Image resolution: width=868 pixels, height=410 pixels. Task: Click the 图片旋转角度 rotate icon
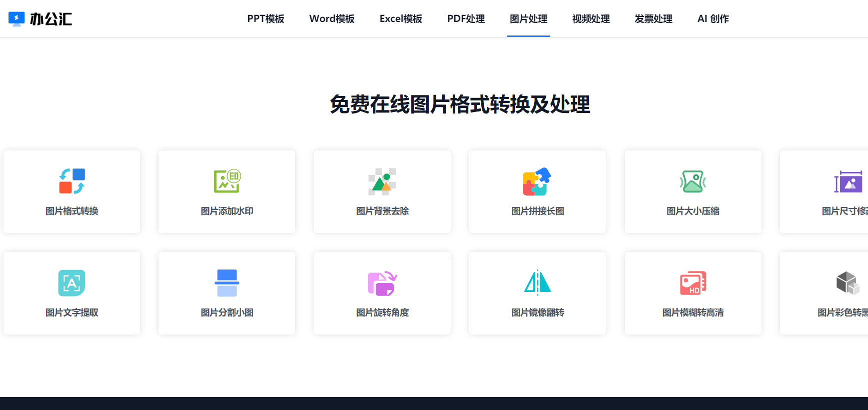click(382, 282)
